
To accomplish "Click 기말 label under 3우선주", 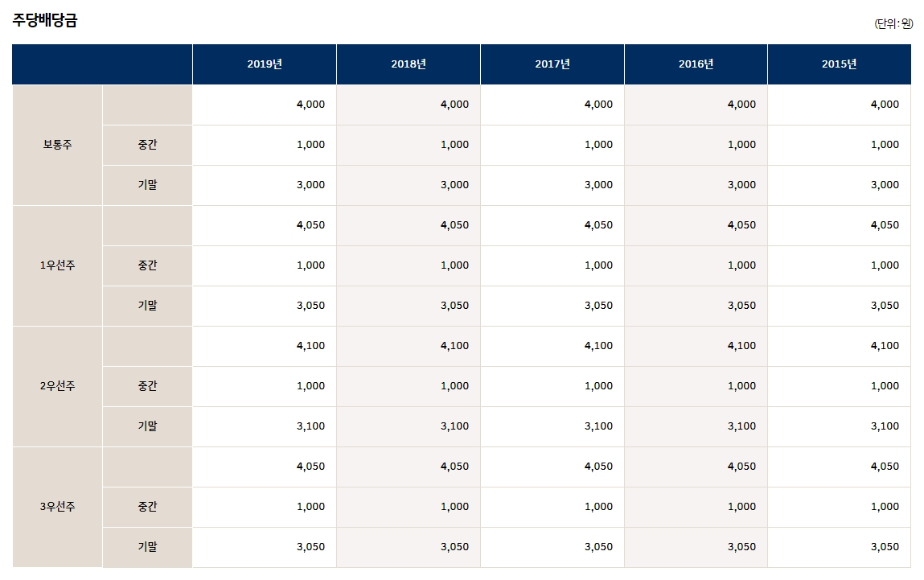I will coord(147,547).
